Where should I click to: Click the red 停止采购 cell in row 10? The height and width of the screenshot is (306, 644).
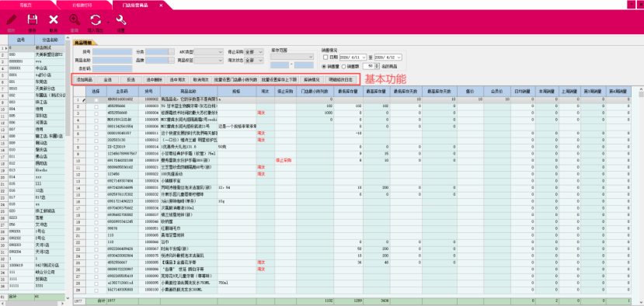point(285,160)
